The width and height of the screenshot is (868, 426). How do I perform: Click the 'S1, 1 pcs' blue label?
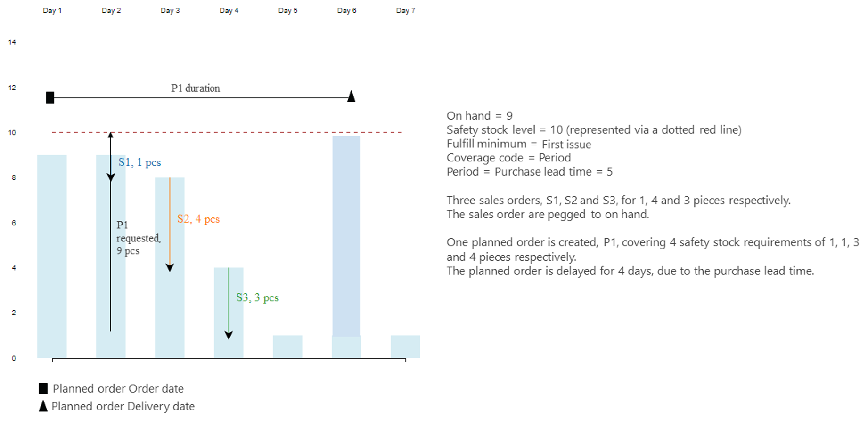pos(139,162)
